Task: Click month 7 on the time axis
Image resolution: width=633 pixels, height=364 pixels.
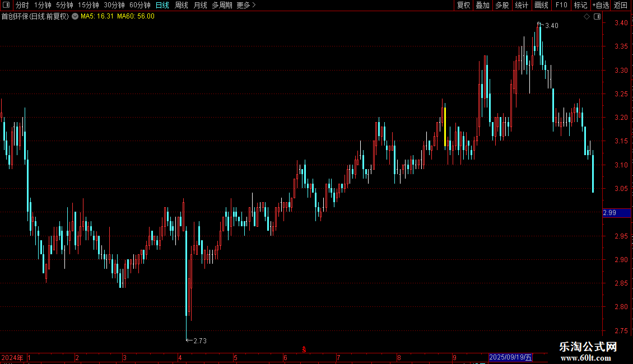Action: [x=338, y=357]
